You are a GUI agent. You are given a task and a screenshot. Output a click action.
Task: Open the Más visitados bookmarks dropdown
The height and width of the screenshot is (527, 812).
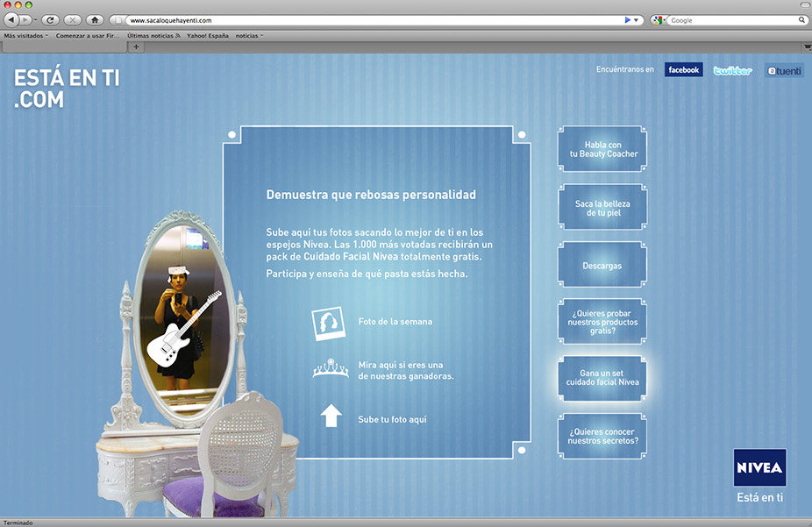(x=25, y=36)
